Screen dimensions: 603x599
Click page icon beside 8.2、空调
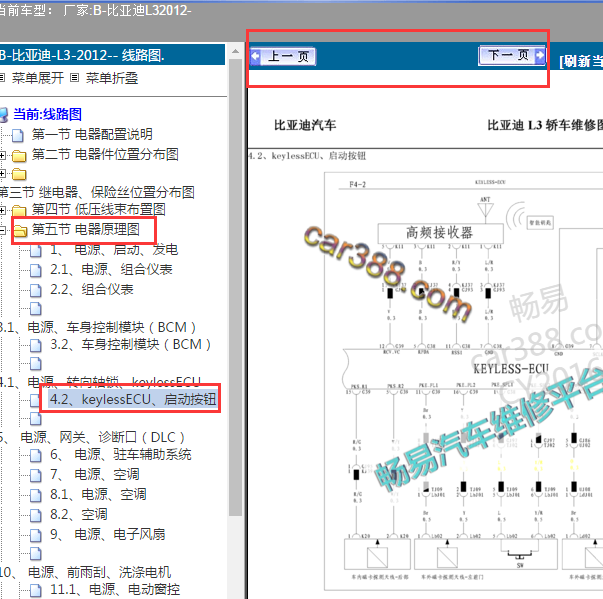click(x=36, y=516)
